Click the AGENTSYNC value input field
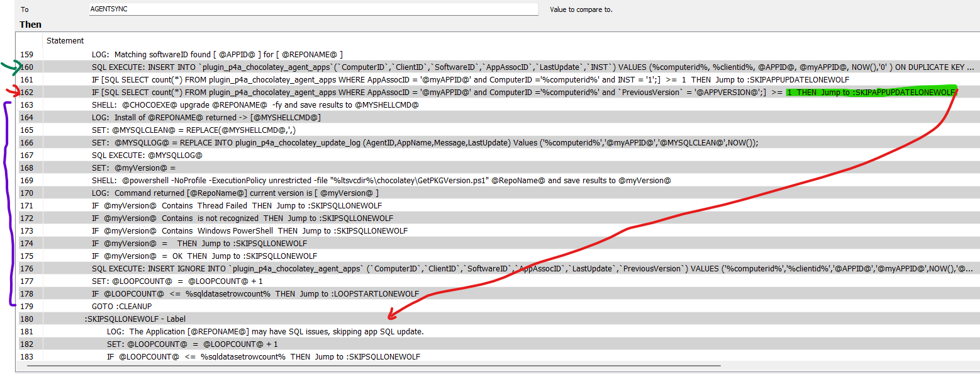The width and height of the screenshot is (980, 374). [313, 9]
